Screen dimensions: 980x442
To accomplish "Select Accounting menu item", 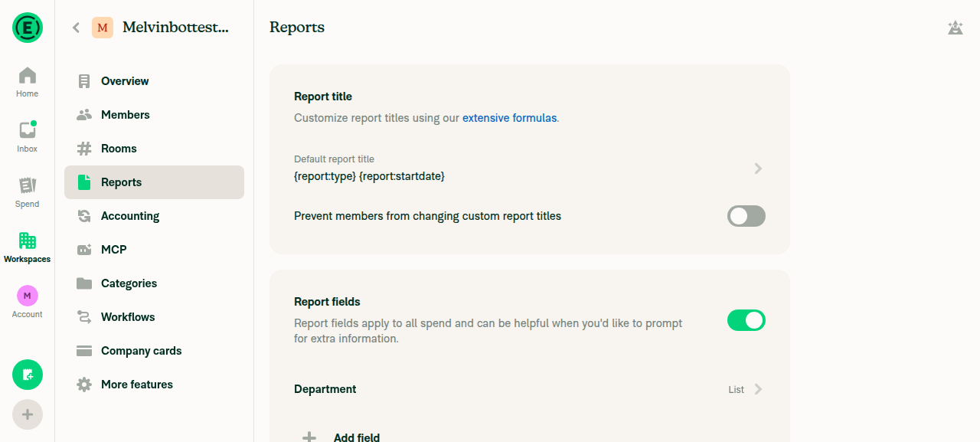I will [x=154, y=216].
